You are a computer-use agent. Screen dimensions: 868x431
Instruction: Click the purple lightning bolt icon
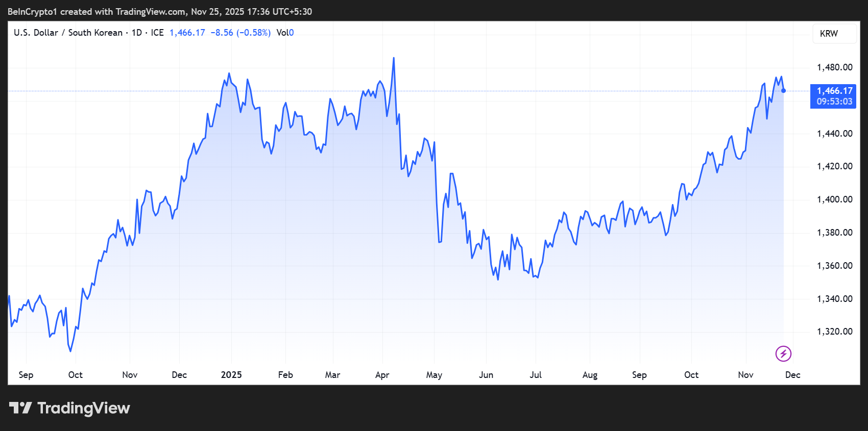click(783, 353)
